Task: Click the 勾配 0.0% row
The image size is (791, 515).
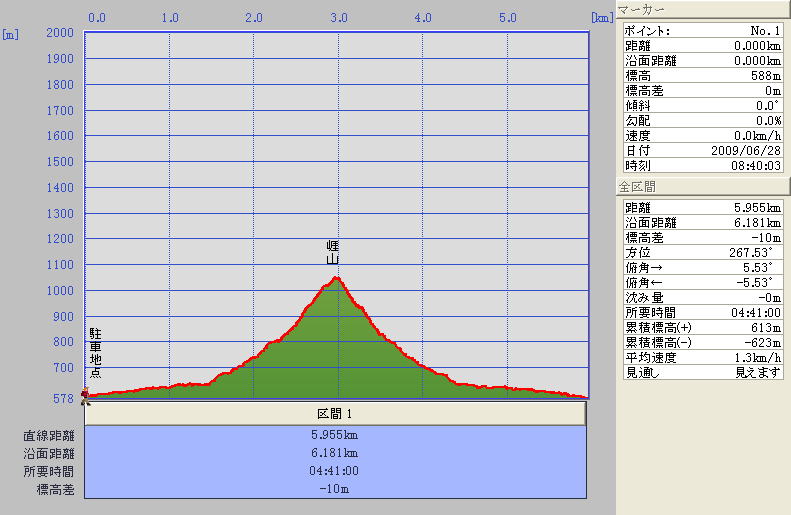Action: pos(703,121)
